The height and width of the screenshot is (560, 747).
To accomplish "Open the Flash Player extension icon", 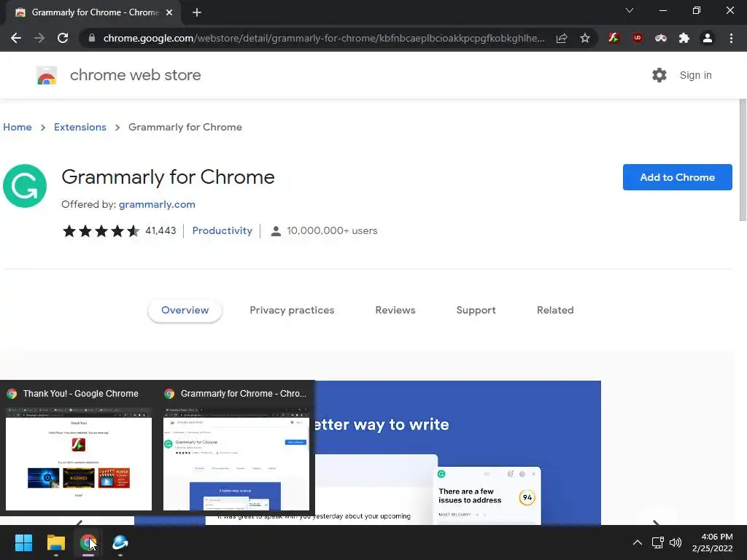I will pyautogui.click(x=614, y=38).
